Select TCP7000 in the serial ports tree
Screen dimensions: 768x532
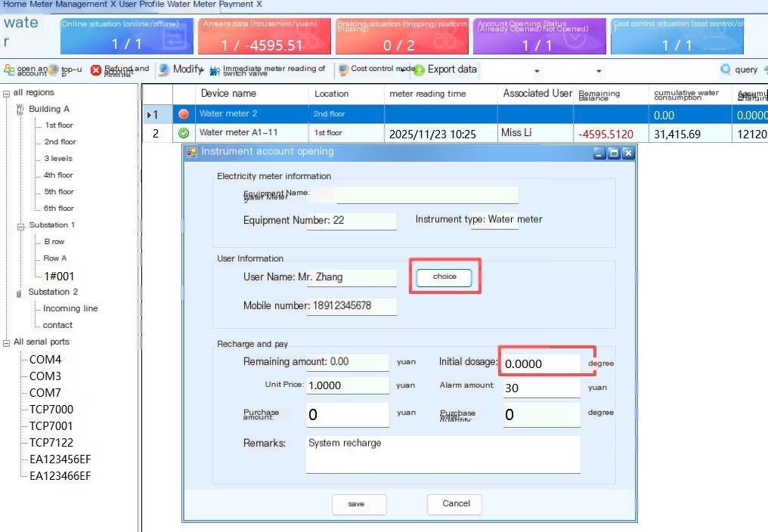(51, 410)
